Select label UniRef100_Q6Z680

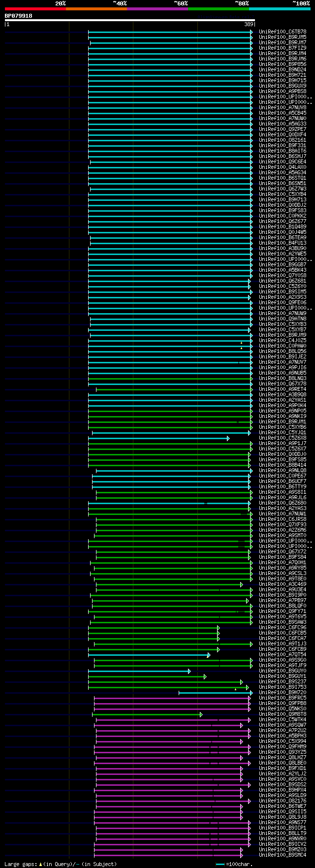(x=283, y=503)
